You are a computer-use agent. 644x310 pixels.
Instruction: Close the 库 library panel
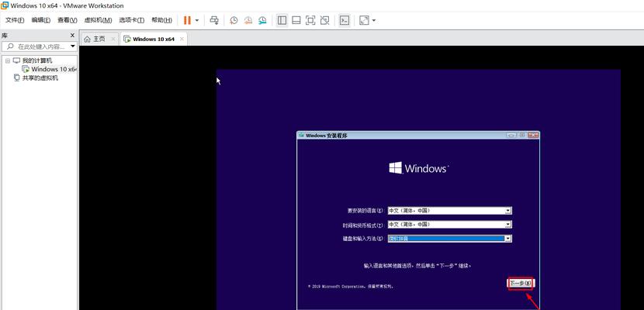click(x=73, y=36)
